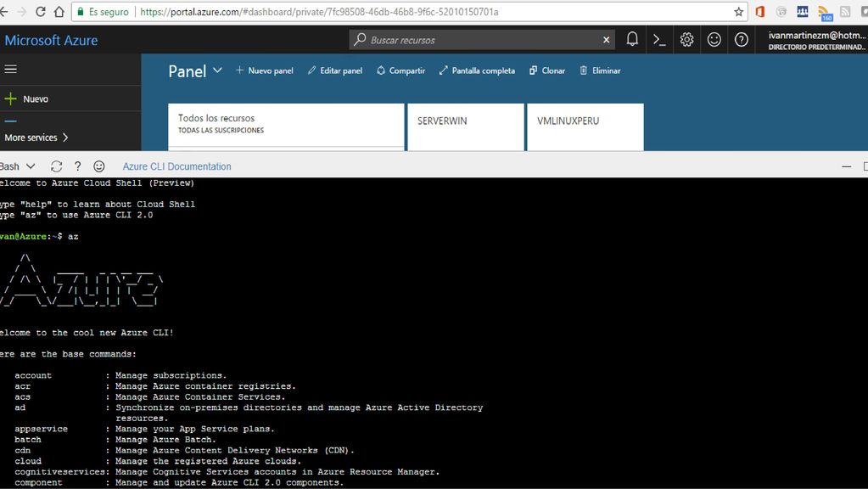Open Cloud Shell help question mark
This screenshot has width=868, height=489.
click(x=77, y=166)
